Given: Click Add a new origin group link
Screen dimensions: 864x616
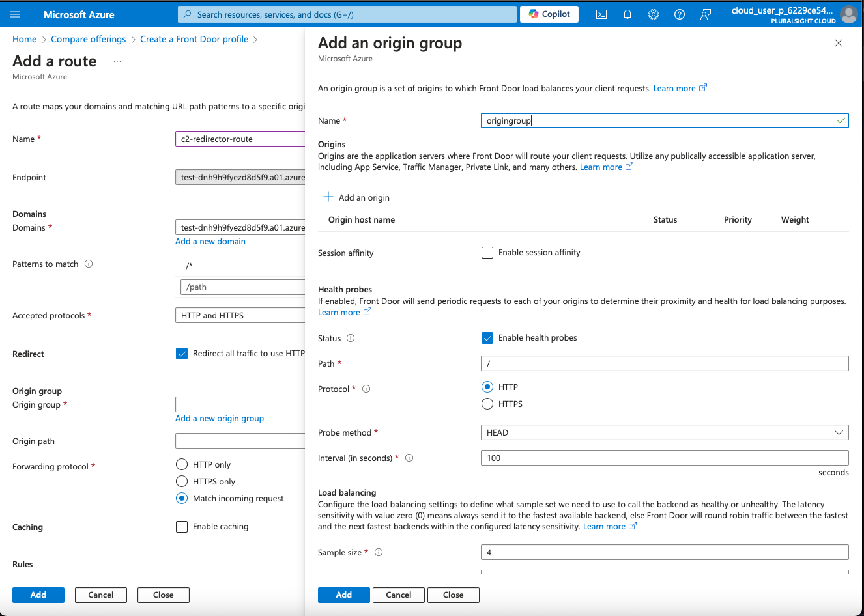Looking at the screenshot, I should pyautogui.click(x=220, y=418).
